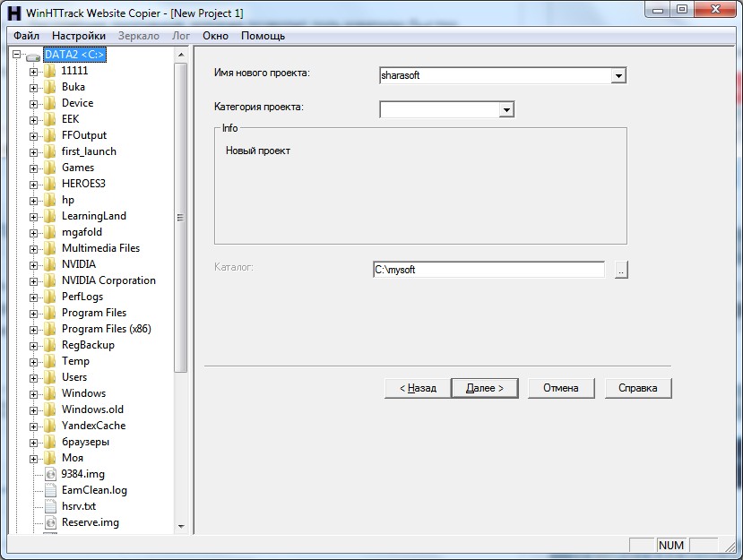
Task: Click the NVIDIA Corporation folder icon
Action: click(50, 280)
